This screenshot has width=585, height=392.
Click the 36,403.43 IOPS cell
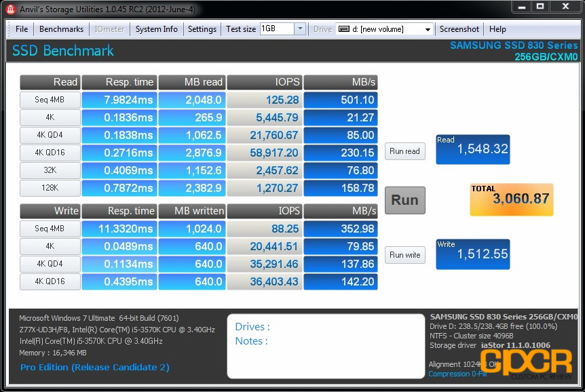pos(265,281)
